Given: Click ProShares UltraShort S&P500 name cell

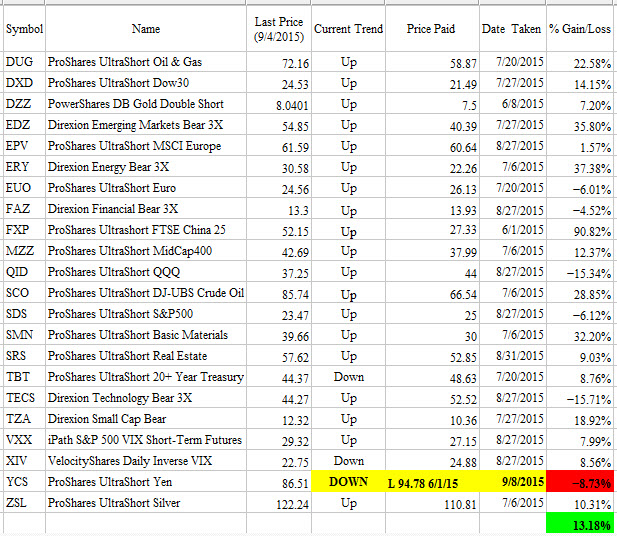Looking at the screenshot, I should (x=146, y=314).
